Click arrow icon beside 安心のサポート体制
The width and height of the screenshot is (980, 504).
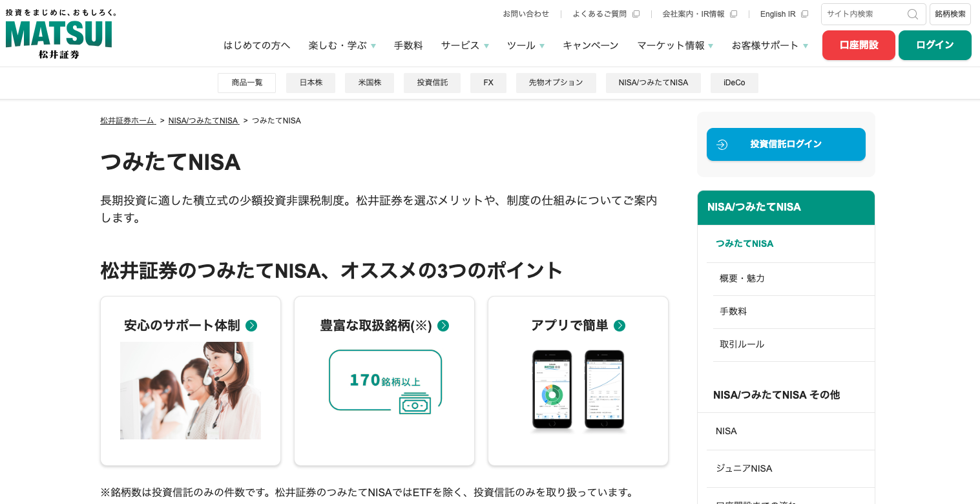coord(251,326)
